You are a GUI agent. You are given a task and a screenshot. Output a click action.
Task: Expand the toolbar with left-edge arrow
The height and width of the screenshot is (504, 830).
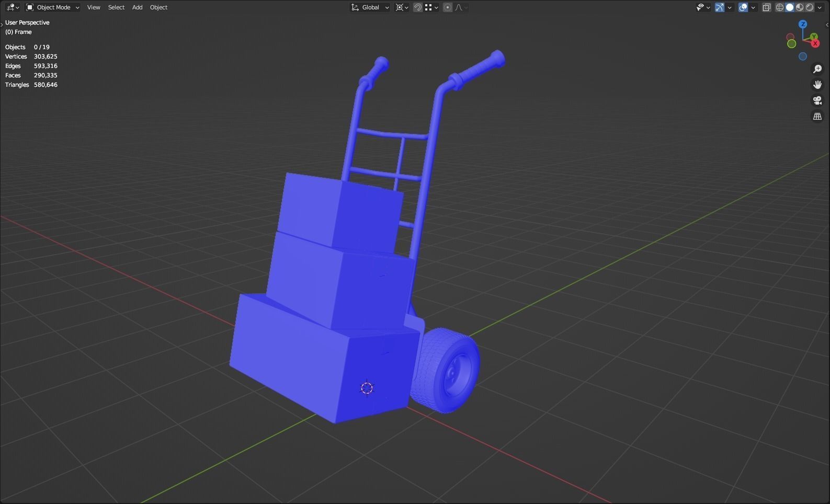pos(2,25)
